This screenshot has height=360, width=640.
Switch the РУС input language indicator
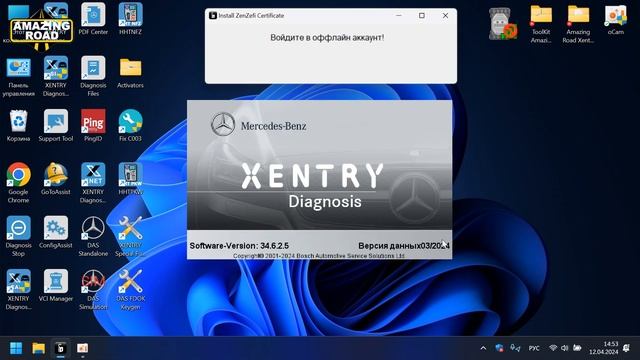pyautogui.click(x=534, y=348)
